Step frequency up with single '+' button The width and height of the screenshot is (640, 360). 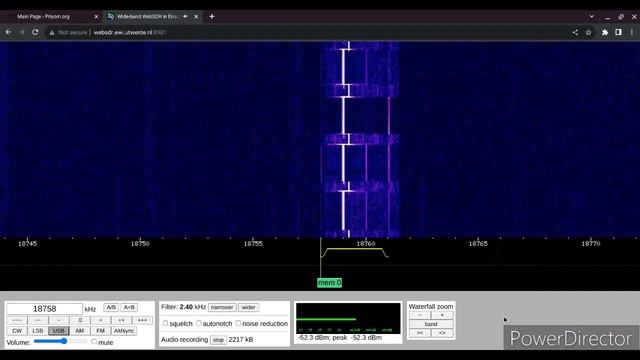tap(101, 320)
